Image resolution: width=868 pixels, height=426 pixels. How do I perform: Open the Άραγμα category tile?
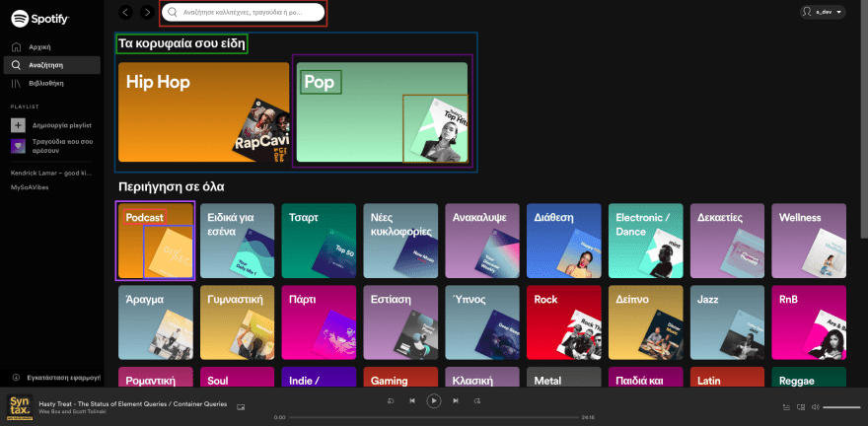(156, 322)
